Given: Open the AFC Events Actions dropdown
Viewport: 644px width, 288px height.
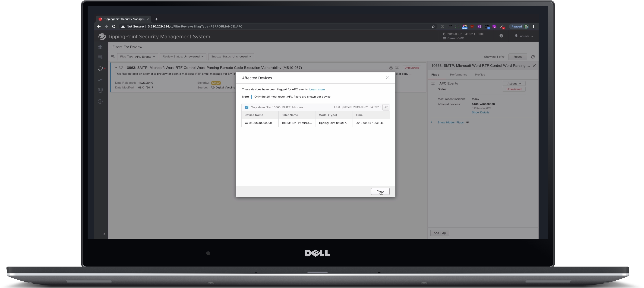Looking at the screenshot, I should click(x=514, y=84).
